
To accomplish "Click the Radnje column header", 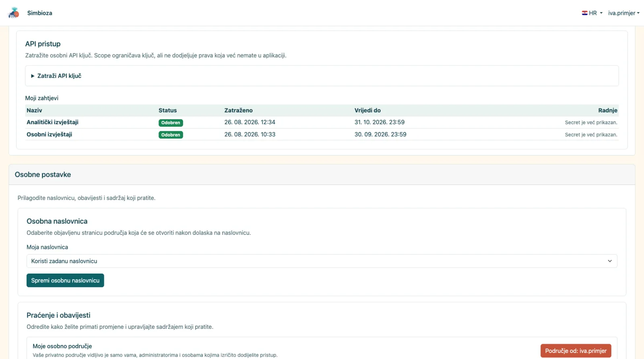I will [x=608, y=110].
